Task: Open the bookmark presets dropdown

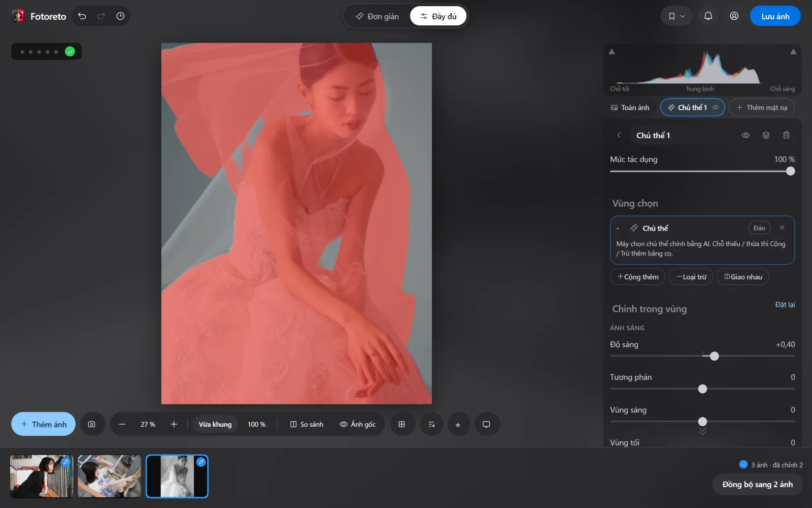Action: pyautogui.click(x=676, y=16)
